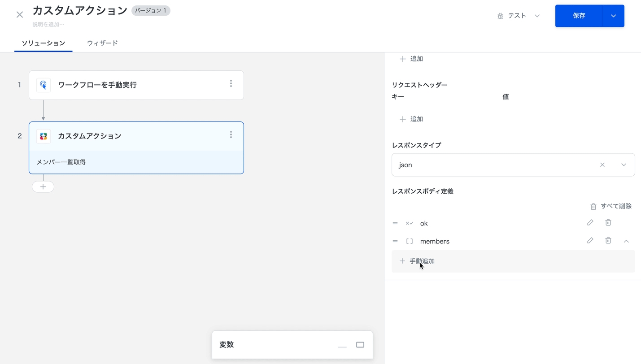
Task: Expand the save button dropdown arrow
Action: click(x=613, y=16)
